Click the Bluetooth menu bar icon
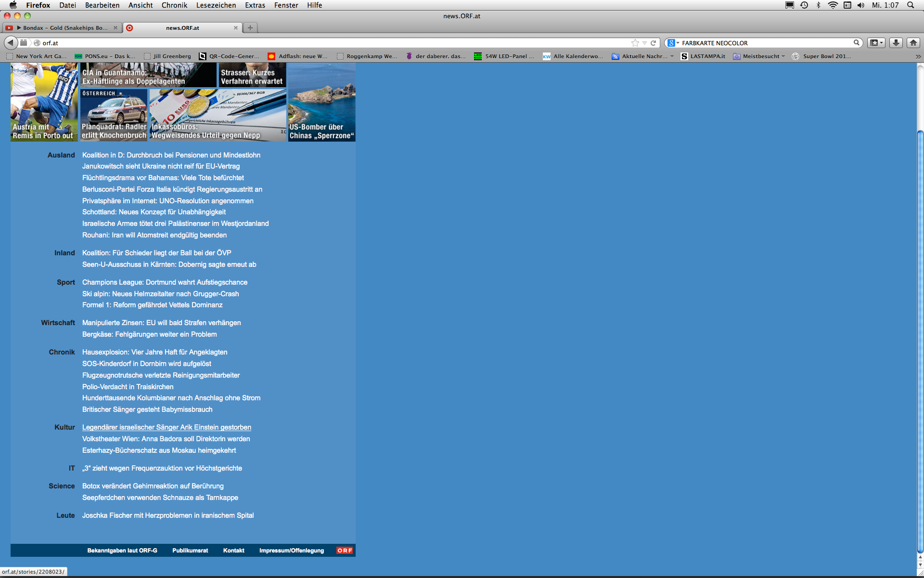The height and width of the screenshot is (578, 924). click(818, 5)
